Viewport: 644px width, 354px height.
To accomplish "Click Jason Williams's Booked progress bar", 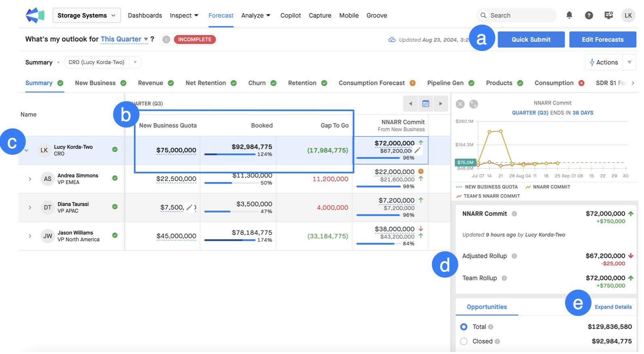I will click(230, 240).
